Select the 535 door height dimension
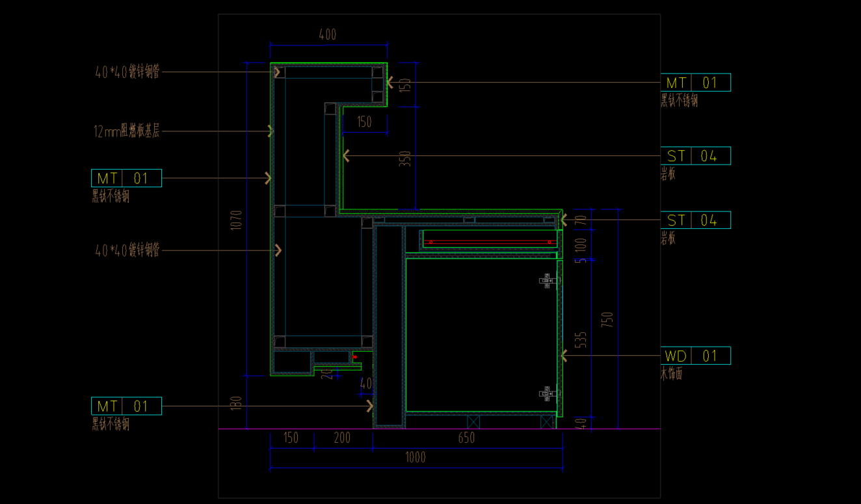861x504 pixels. (x=581, y=339)
